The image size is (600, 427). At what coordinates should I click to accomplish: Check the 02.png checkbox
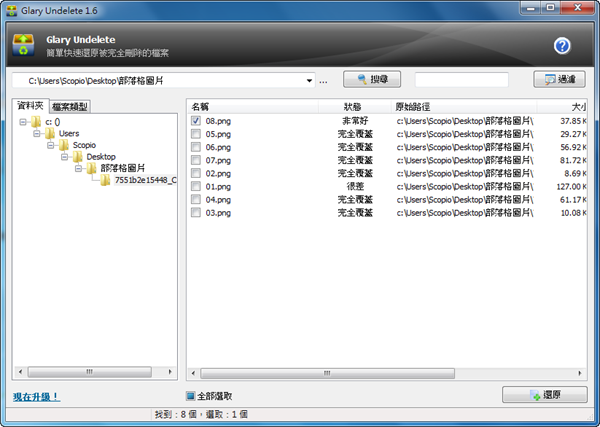pyautogui.click(x=196, y=173)
